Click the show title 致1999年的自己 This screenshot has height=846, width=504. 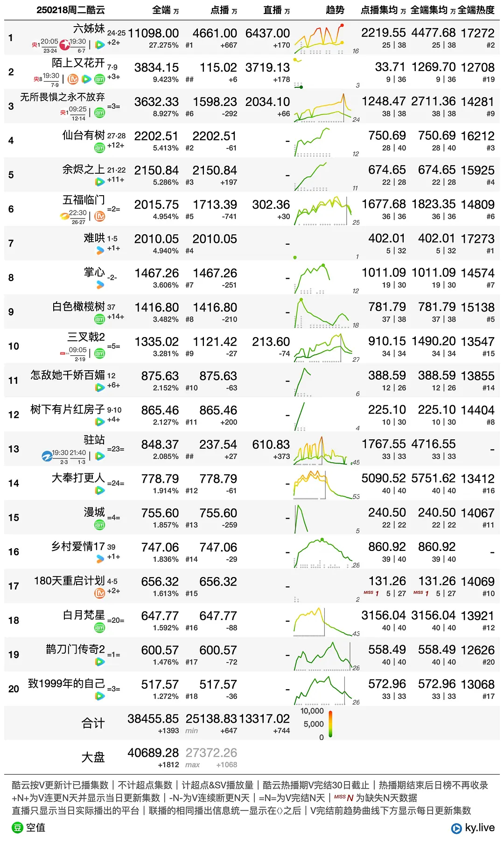(x=66, y=684)
